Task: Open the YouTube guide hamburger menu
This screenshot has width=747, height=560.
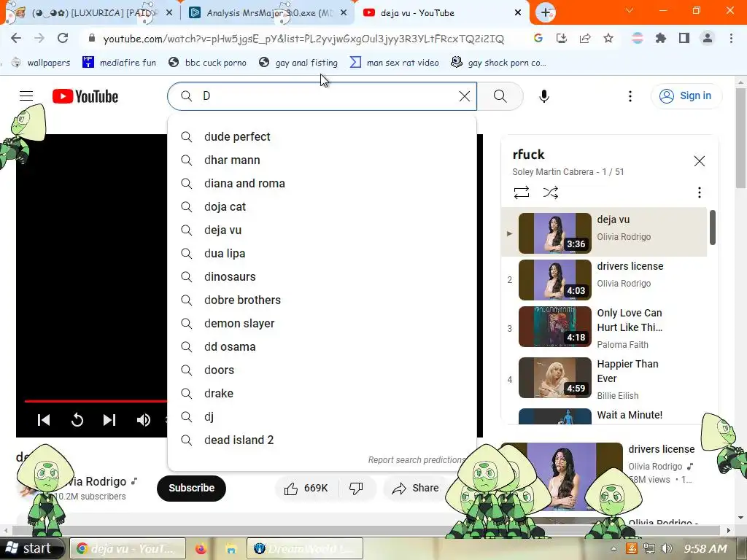Action: pyautogui.click(x=26, y=96)
